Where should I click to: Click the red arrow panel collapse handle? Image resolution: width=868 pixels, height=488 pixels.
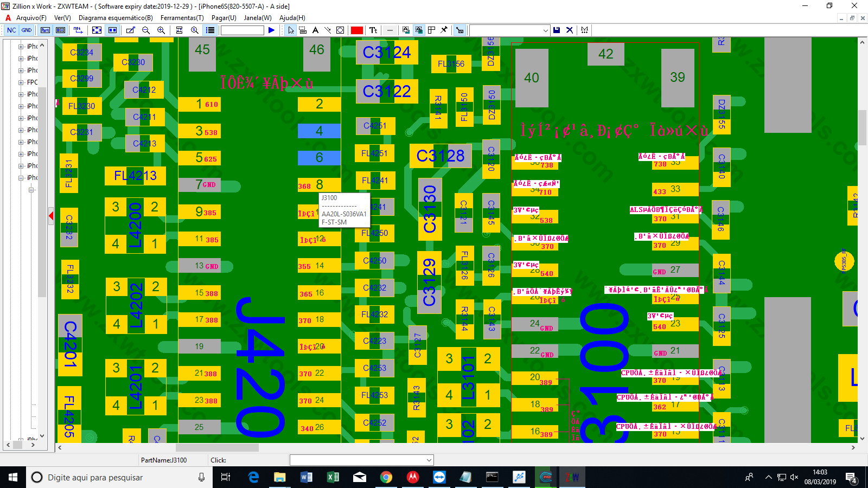(51, 216)
